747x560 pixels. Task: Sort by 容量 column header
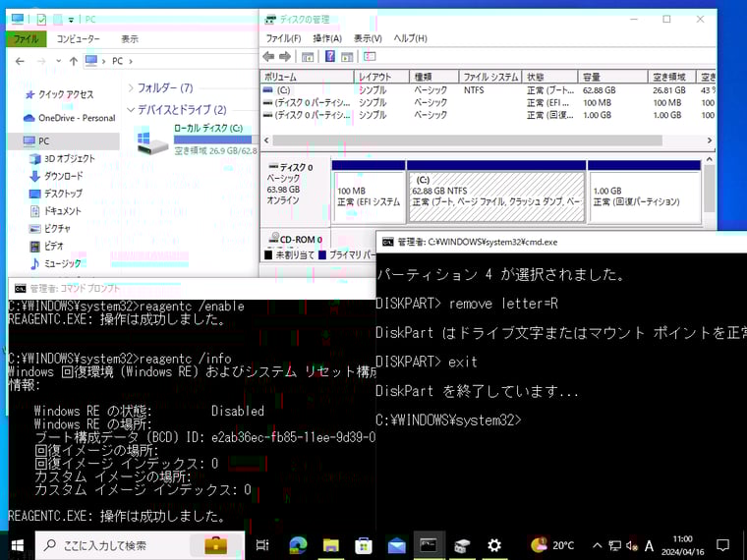pos(613,77)
